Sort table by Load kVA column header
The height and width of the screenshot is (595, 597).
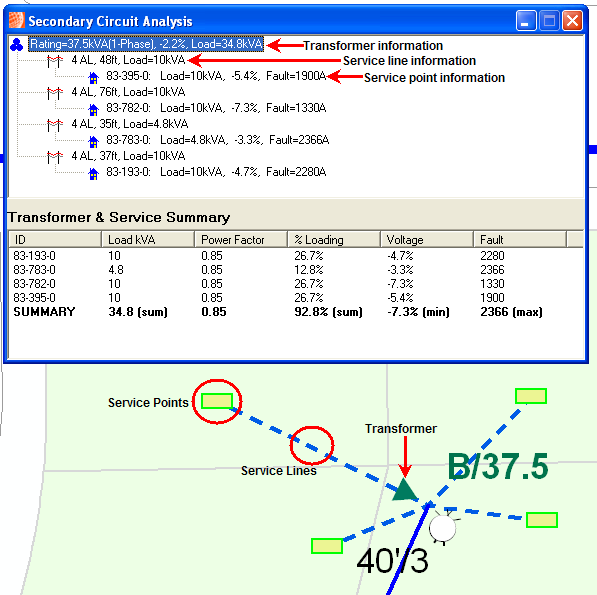(148, 239)
